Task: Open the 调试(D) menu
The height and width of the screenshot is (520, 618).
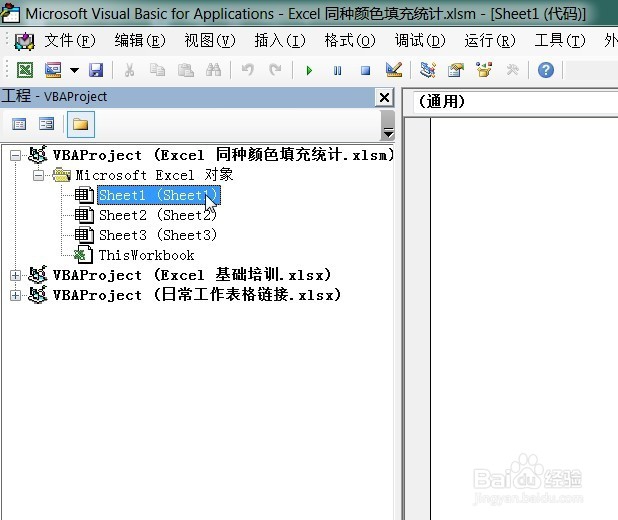Action: [420, 41]
